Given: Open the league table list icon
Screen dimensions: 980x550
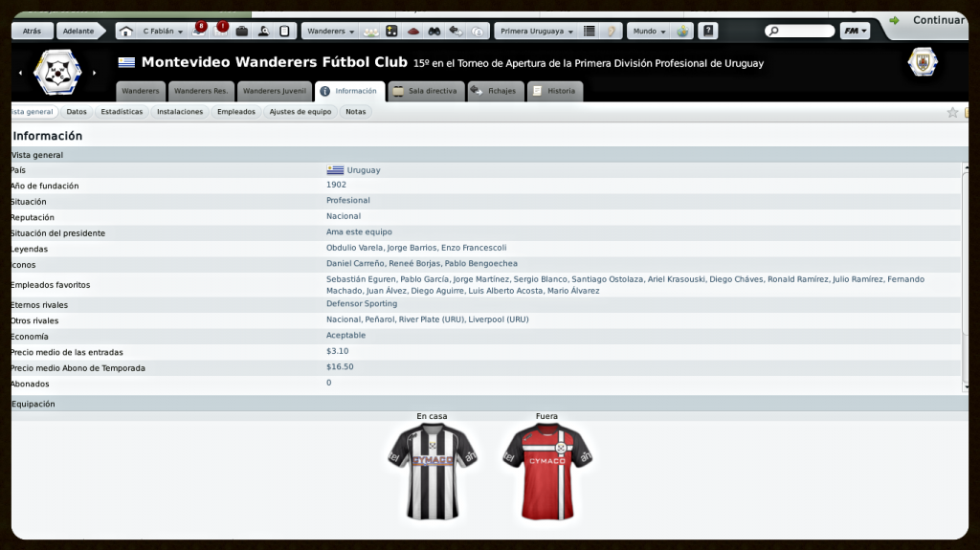Looking at the screenshot, I should coord(590,32).
